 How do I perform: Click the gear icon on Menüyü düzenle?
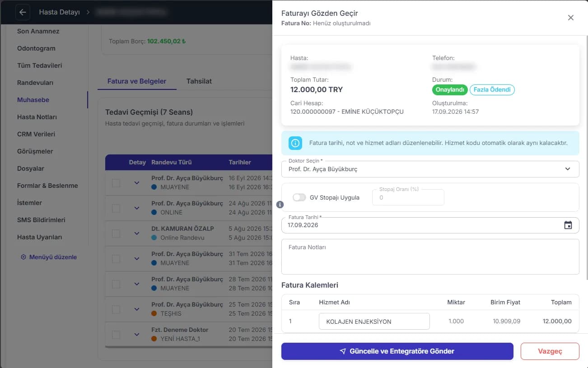[23, 257]
